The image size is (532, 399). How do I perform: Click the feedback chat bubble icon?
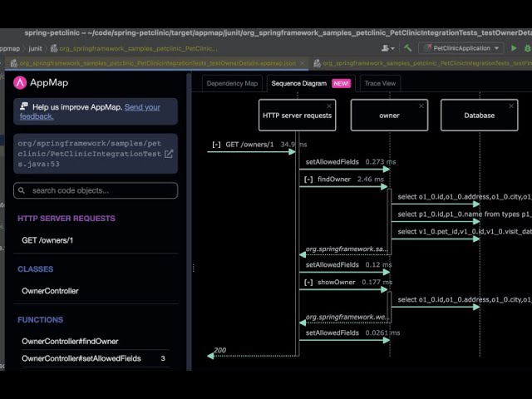point(24,106)
